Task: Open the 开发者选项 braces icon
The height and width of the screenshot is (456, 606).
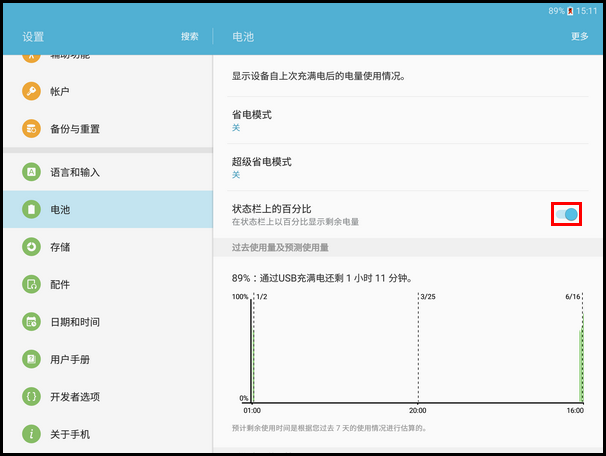Action: coord(31,397)
